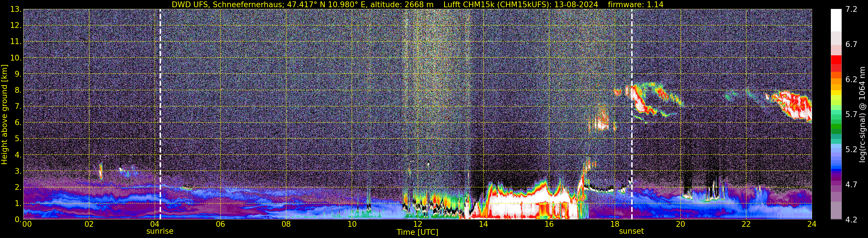Click the height axis tick '8.'

(x=18, y=90)
